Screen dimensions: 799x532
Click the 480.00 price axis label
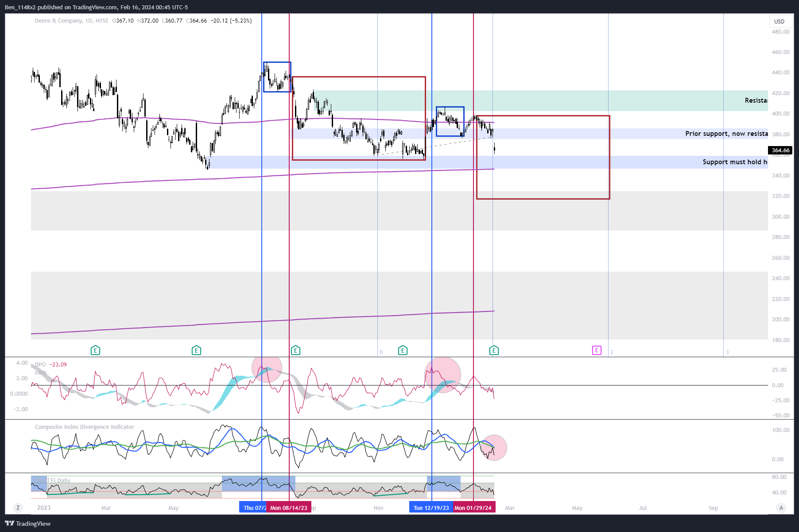pyautogui.click(x=781, y=32)
